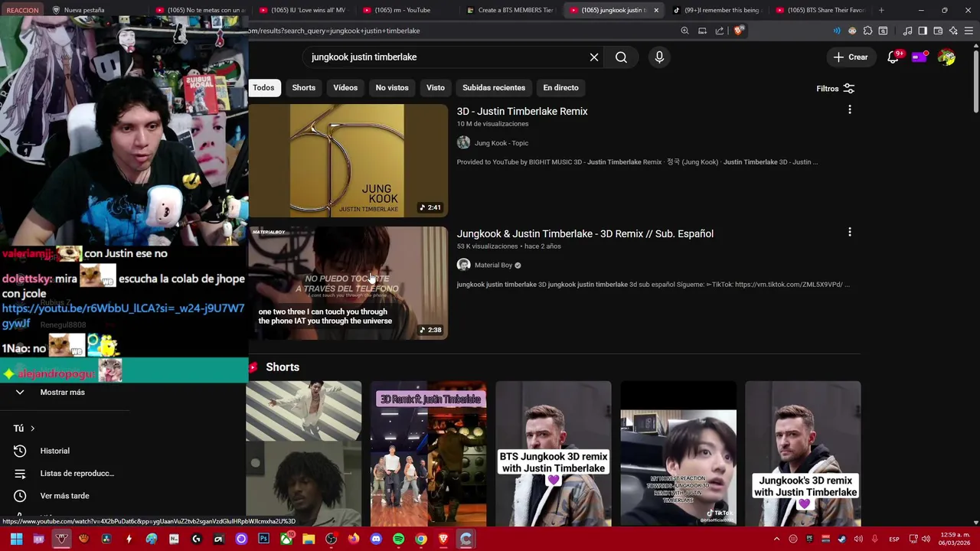Open the 3D Remix Sub. Español video title
980x551 pixels.
(585, 234)
